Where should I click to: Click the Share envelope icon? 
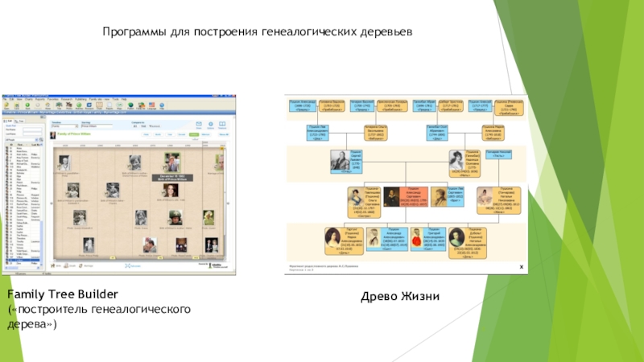point(199,125)
